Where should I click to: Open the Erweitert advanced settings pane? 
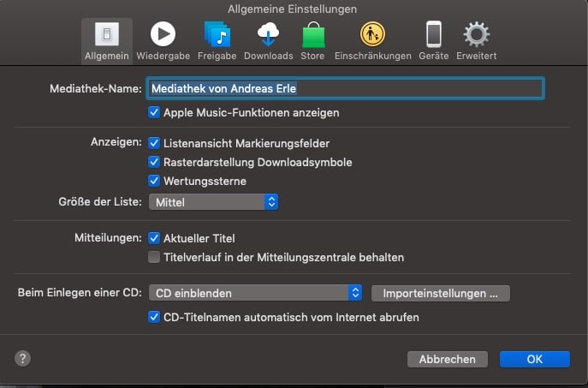[477, 41]
